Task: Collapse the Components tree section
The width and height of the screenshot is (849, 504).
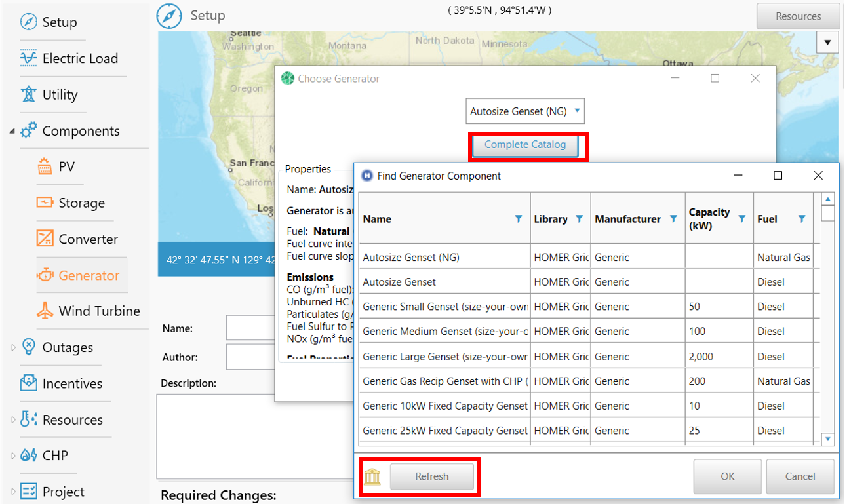Action: click(x=12, y=131)
